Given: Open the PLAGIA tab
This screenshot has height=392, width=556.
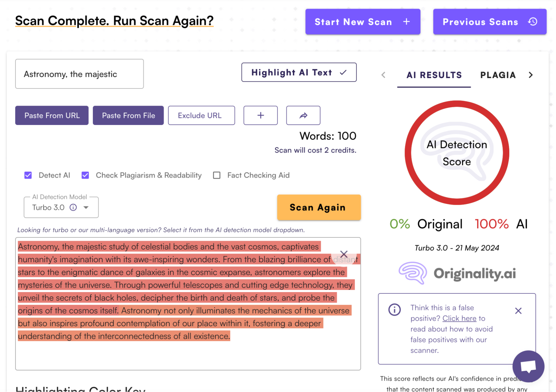Looking at the screenshot, I should pos(498,75).
